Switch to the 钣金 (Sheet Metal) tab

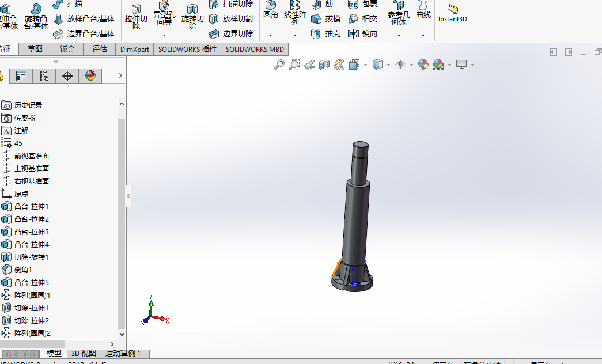tap(67, 49)
